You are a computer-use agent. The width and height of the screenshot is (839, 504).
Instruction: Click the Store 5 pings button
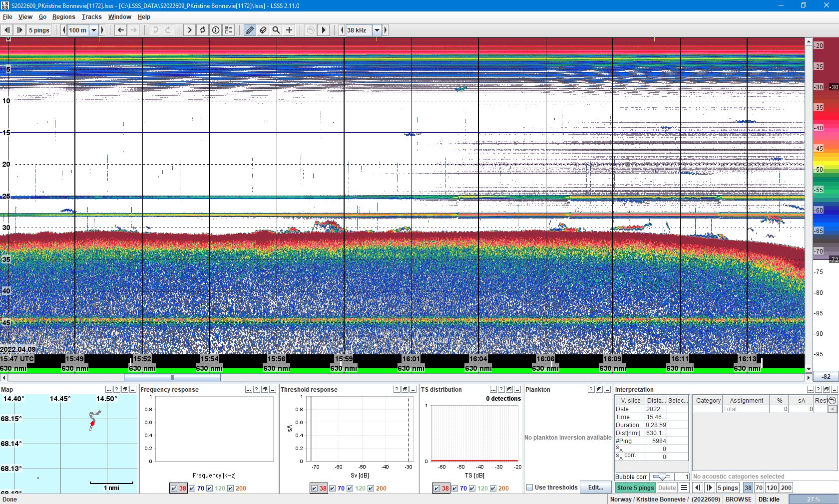pos(635,488)
